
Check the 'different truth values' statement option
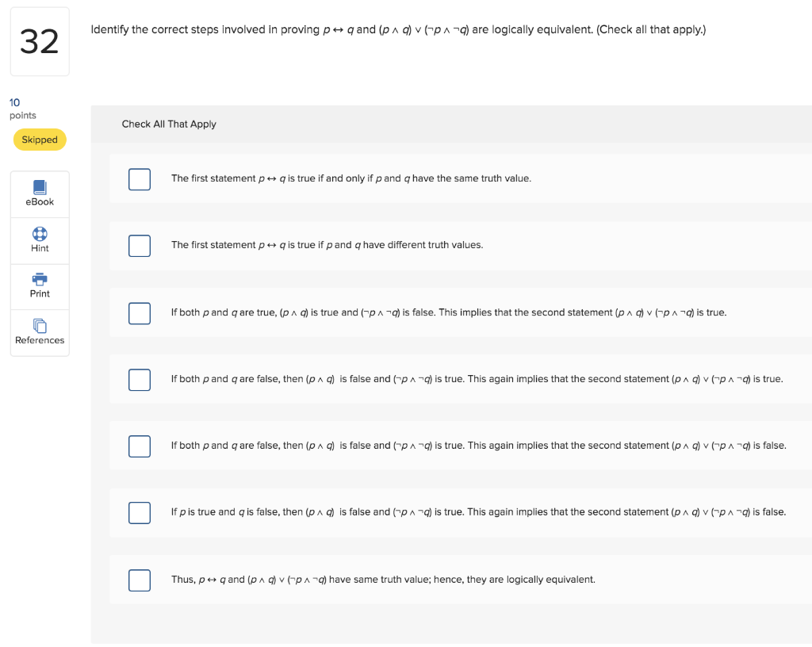[139, 246]
